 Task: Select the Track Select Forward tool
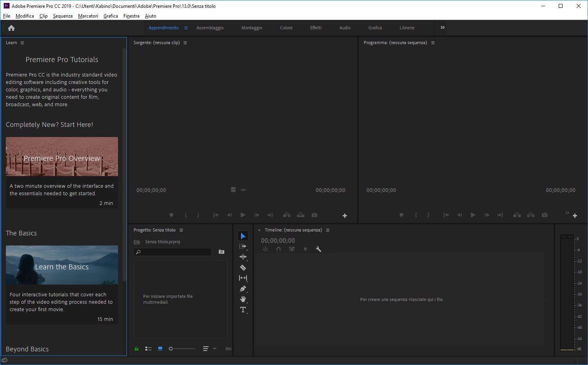(x=243, y=246)
